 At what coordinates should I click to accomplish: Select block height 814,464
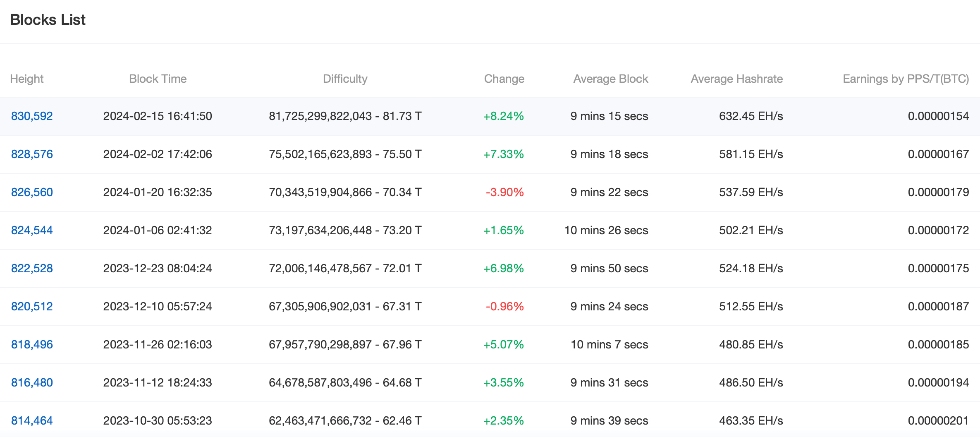pyautogui.click(x=32, y=421)
